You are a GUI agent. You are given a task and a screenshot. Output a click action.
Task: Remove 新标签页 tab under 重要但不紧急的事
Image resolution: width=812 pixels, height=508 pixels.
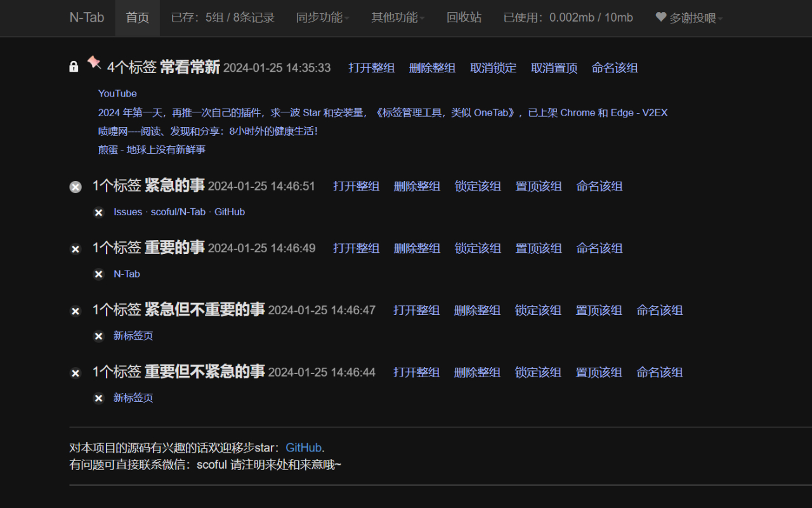pyautogui.click(x=99, y=398)
